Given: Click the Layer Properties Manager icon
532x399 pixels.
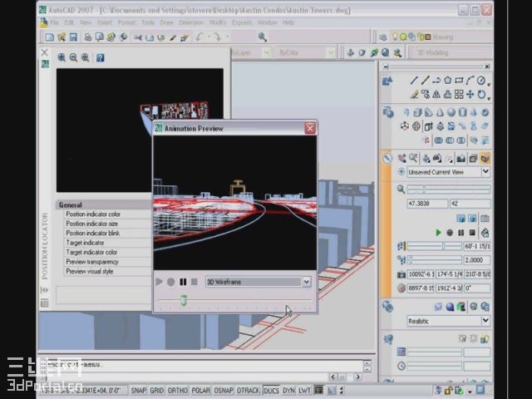Looking at the screenshot, I should click(x=383, y=37).
